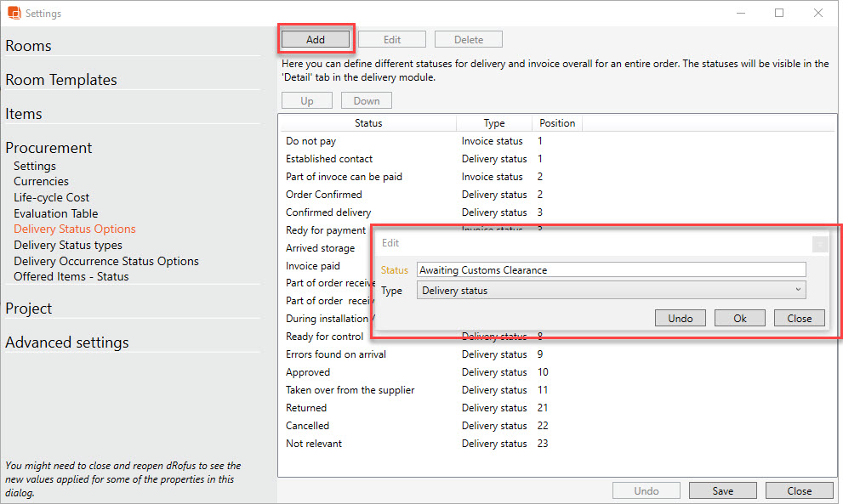Click into the Status text field

point(611,269)
